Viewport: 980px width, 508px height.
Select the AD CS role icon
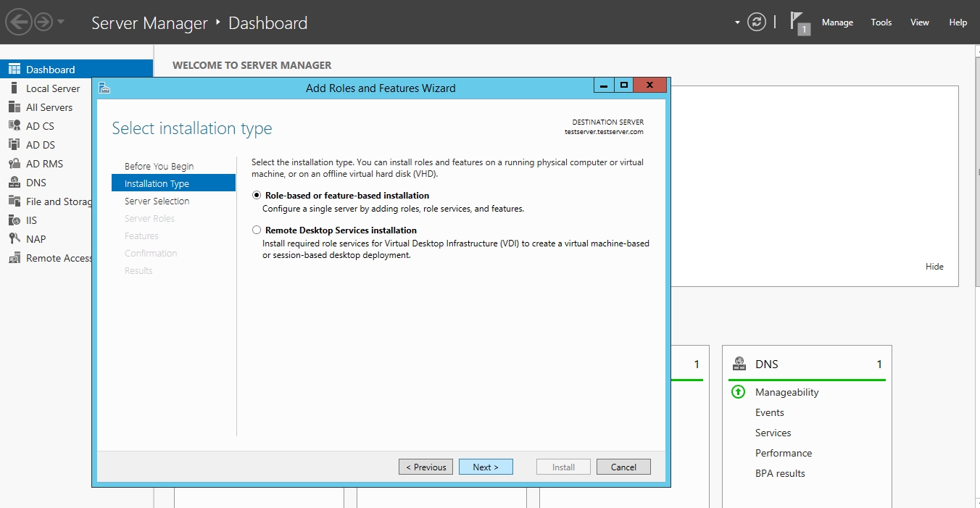[14, 126]
